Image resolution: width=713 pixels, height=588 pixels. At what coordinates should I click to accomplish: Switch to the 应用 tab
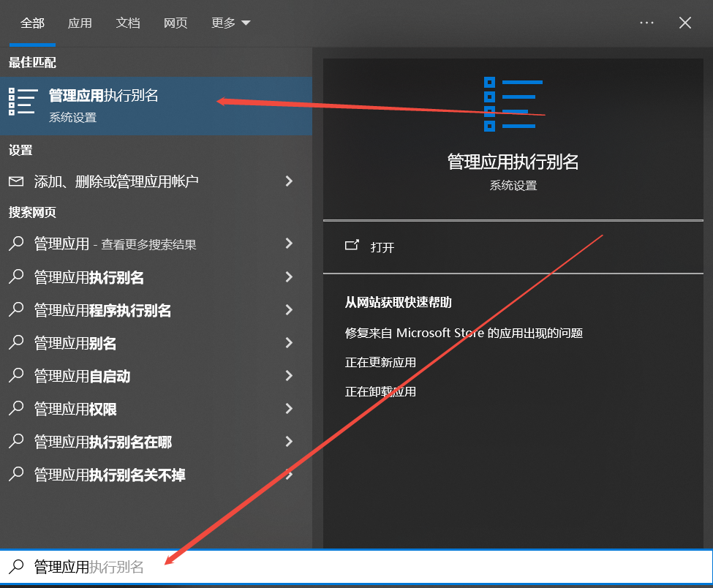pyautogui.click(x=80, y=23)
